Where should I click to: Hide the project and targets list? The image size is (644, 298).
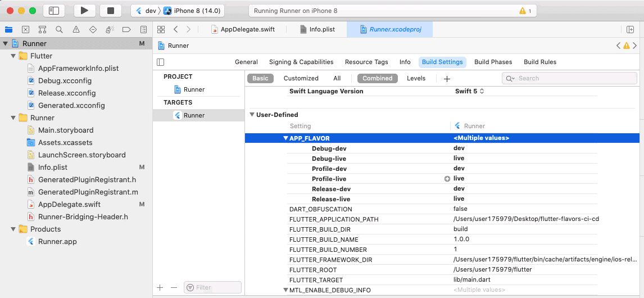point(161,62)
